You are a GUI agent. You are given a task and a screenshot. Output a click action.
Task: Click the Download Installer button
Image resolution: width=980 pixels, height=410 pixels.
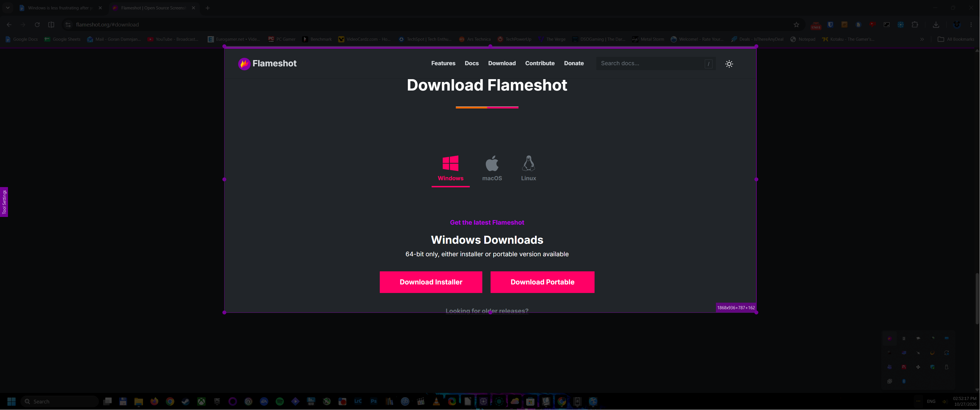pos(431,282)
